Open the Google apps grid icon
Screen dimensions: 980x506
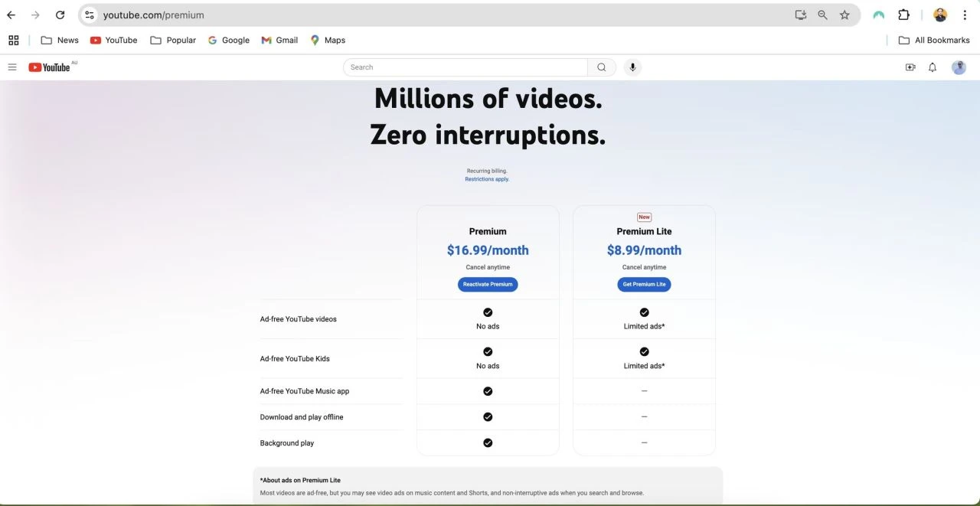[13, 40]
